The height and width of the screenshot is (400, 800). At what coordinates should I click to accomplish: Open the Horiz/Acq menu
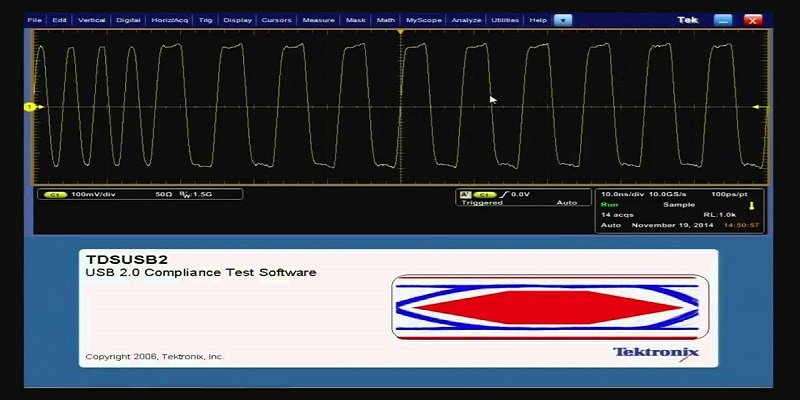pos(170,20)
